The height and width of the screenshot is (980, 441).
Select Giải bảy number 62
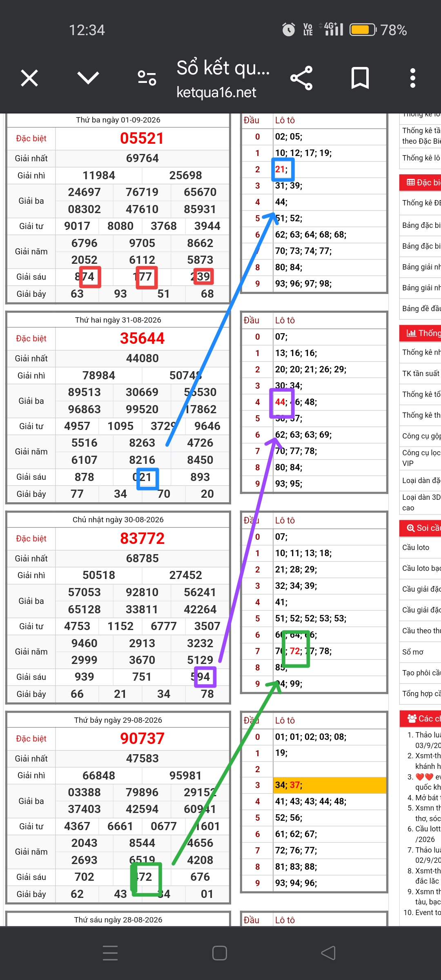(x=77, y=894)
